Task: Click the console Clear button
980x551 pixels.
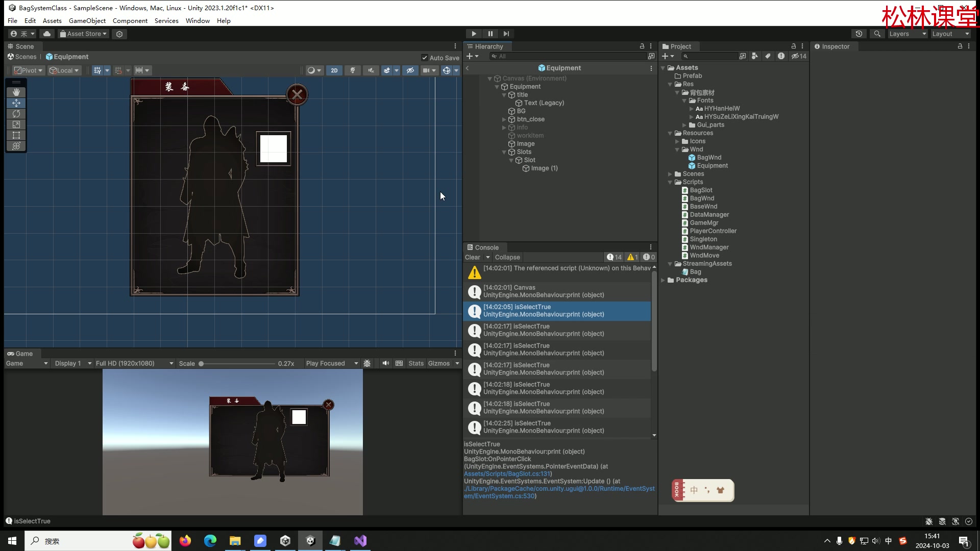Action: point(472,258)
